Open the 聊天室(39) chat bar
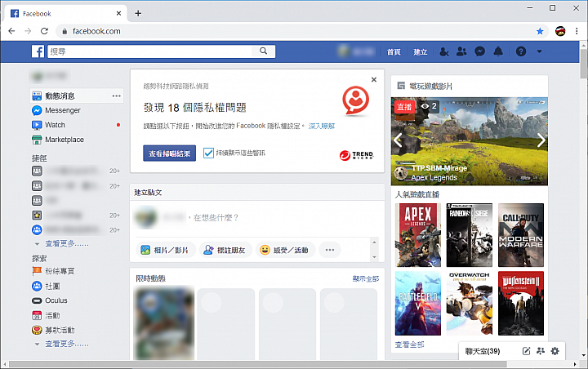This screenshot has width=588, height=369. pyautogui.click(x=483, y=351)
